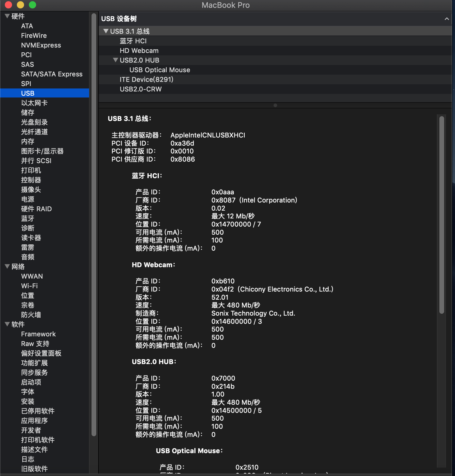
Task: Open 宗卷 network item
Action: click(x=28, y=305)
